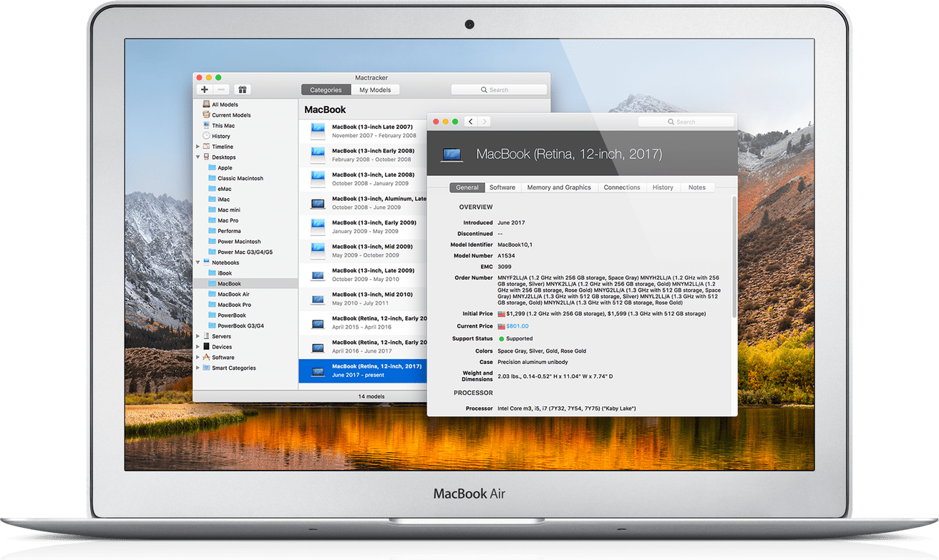939x560 pixels.
Task: Click the Notebooks laptop icon in sidebar
Action: [x=206, y=262]
